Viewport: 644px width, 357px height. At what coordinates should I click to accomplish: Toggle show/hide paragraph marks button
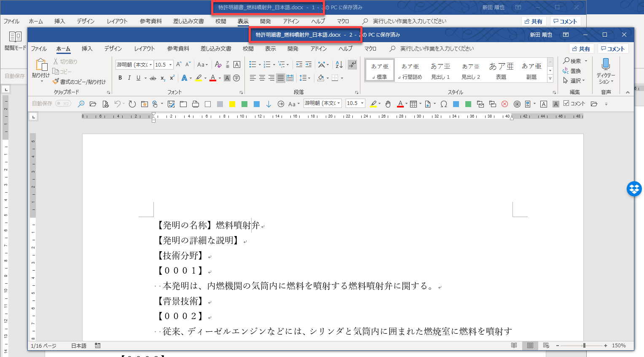point(352,64)
